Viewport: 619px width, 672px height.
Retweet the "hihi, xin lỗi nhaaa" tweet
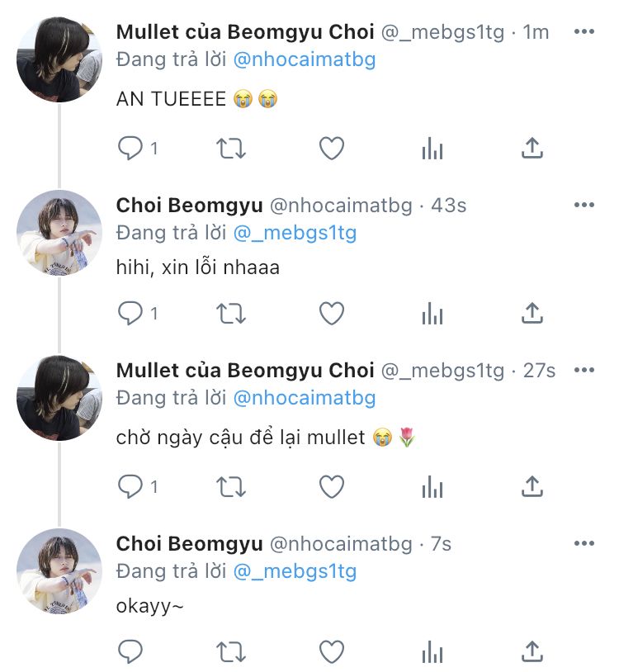(230, 314)
